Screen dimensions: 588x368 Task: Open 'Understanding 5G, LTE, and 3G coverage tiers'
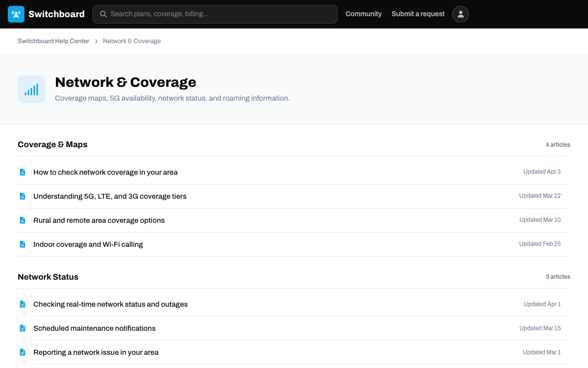[110, 196]
